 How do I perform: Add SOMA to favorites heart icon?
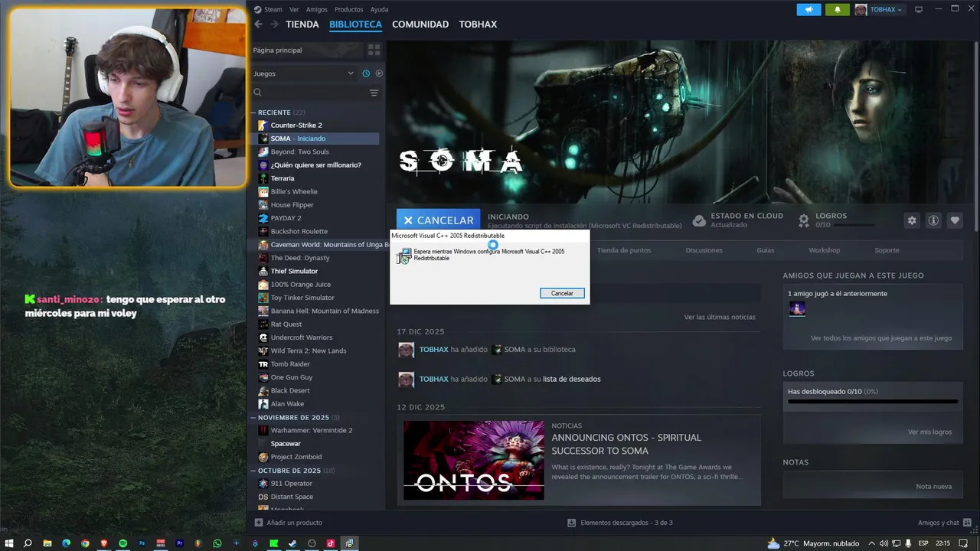click(955, 220)
